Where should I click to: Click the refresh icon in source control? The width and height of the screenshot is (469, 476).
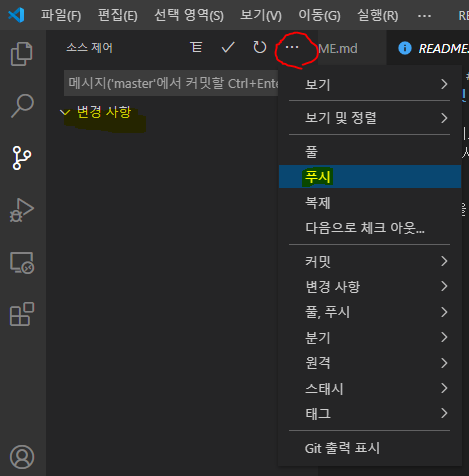coord(260,47)
